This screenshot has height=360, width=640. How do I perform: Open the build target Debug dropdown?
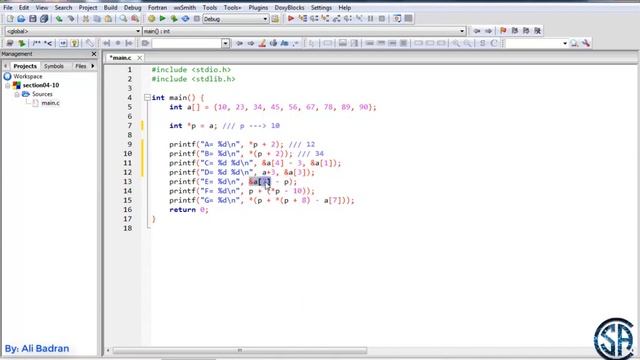coord(236,19)
